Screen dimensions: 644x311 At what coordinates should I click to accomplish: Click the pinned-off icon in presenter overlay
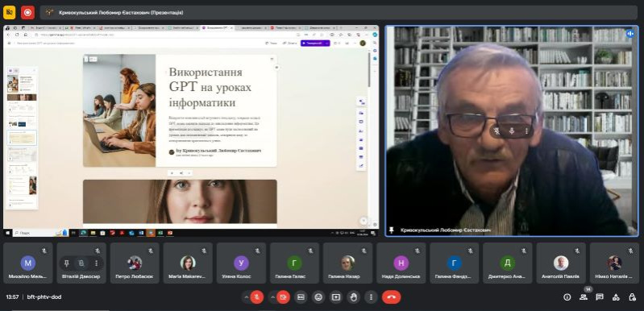pyautogui.click(x=497, y=131)
